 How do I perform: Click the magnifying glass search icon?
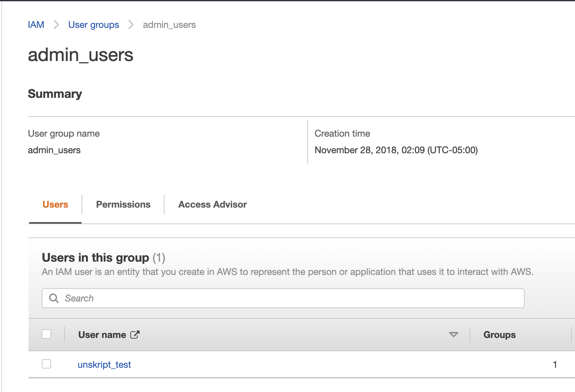point(54,298)
